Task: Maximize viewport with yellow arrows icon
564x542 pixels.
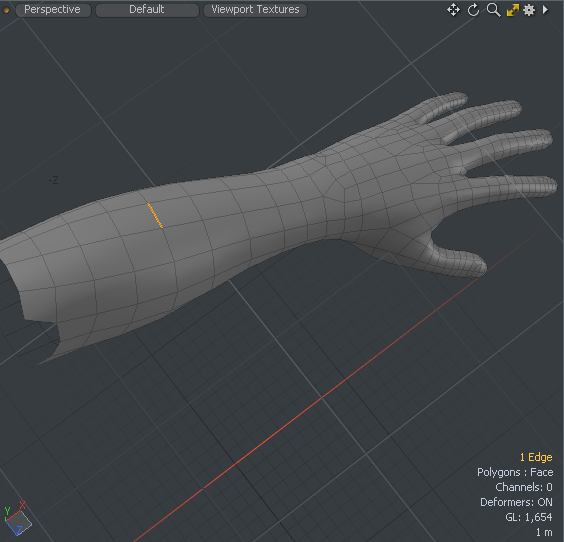Action: (512, 10)
